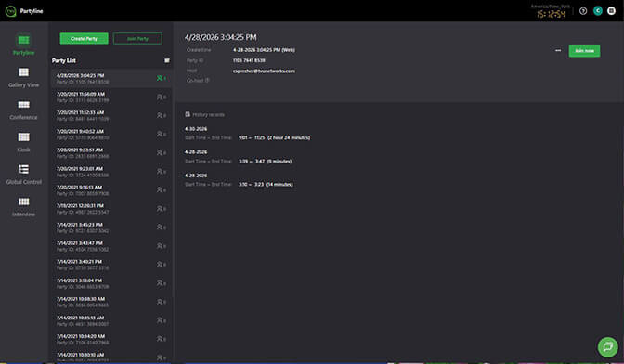Open Global Control from the sidebar
624x364 pixels.
coord(23,175)
